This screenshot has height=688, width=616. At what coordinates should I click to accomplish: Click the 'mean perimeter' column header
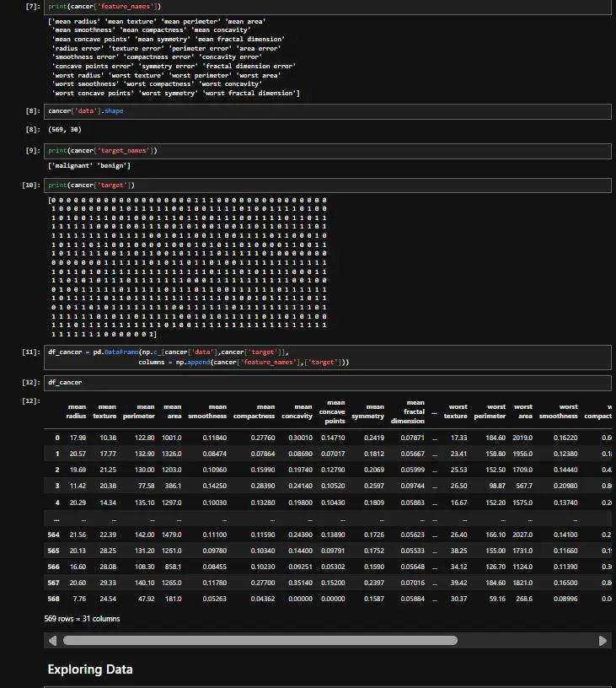(139, 411)
